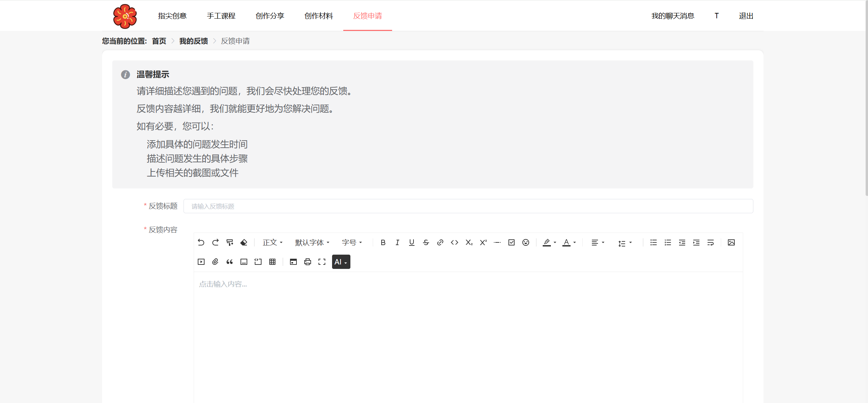868x403 pixels.
Task: Focus the 反馈标题 input field
Action: coord(468,206)
